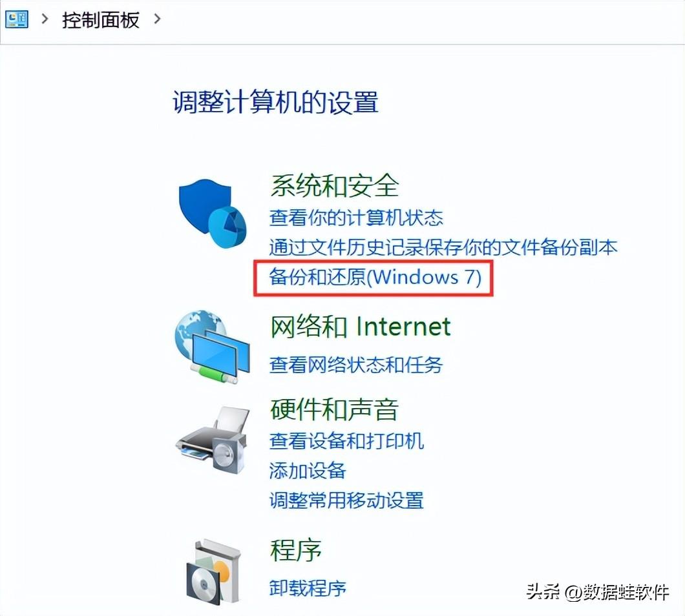Select the 添加设备 link
The image size is (685, 616).
pos(308,471)
